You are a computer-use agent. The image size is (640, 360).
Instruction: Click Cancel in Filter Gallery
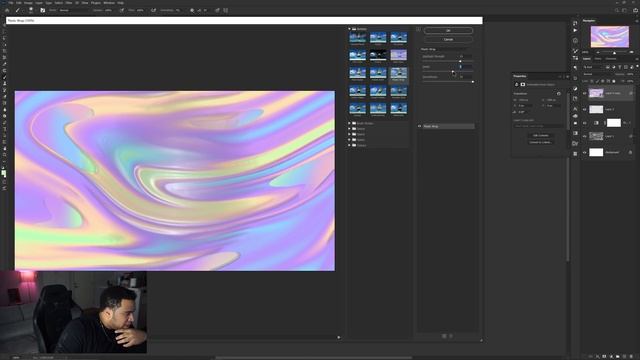[x=448, y=40]
